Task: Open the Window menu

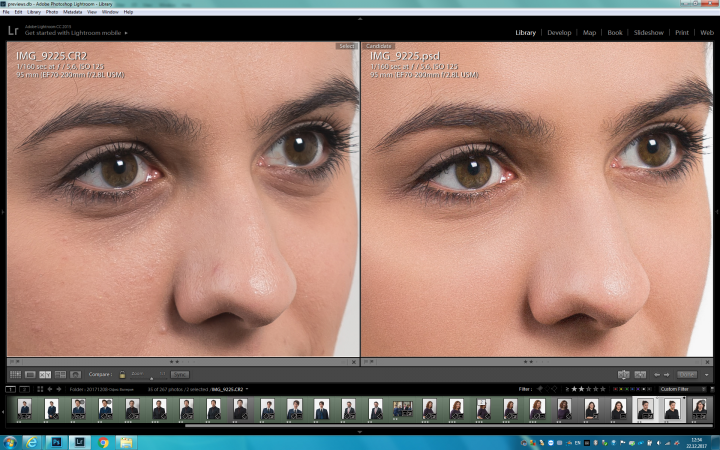Action: pos(110,12)
